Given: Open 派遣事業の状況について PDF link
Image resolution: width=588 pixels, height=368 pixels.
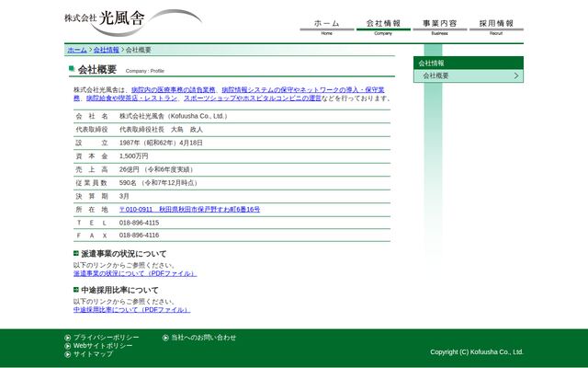Looking at the screenshot, I should 135,274.
